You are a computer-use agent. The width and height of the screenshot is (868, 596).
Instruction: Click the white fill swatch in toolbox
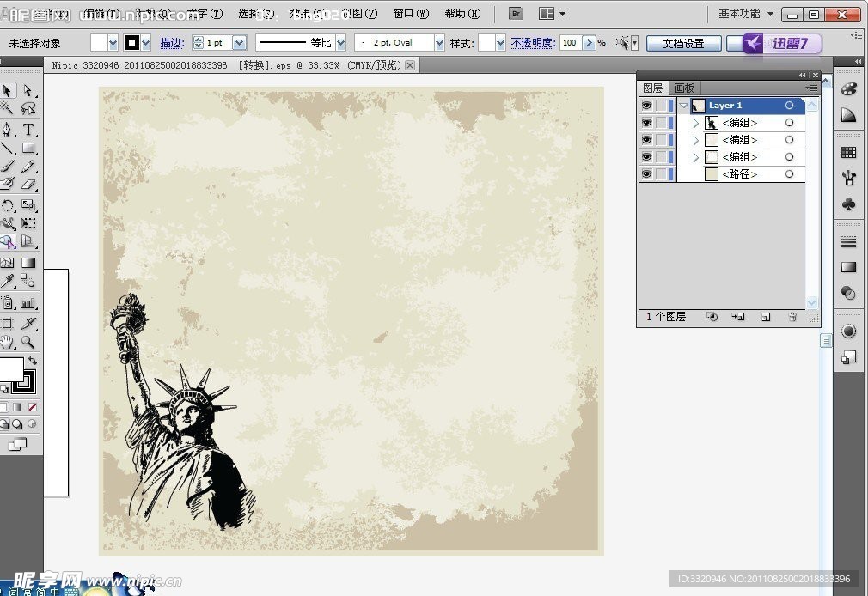(11, 369)
